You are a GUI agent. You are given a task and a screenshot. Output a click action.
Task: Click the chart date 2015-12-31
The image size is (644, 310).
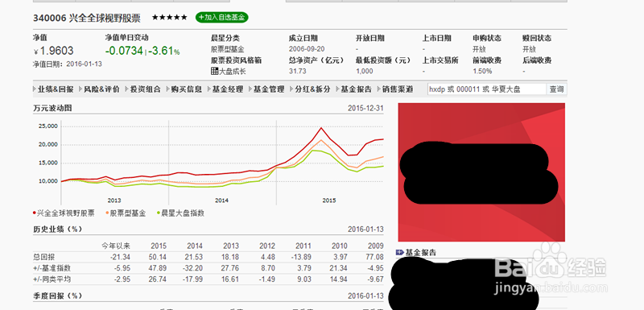pos(365,109)
